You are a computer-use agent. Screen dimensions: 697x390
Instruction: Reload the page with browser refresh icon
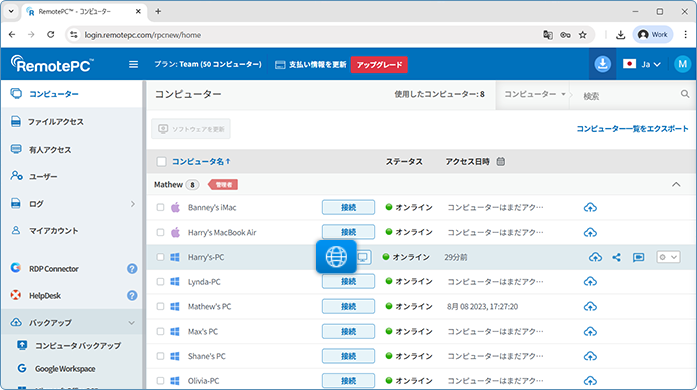point(51,35)
